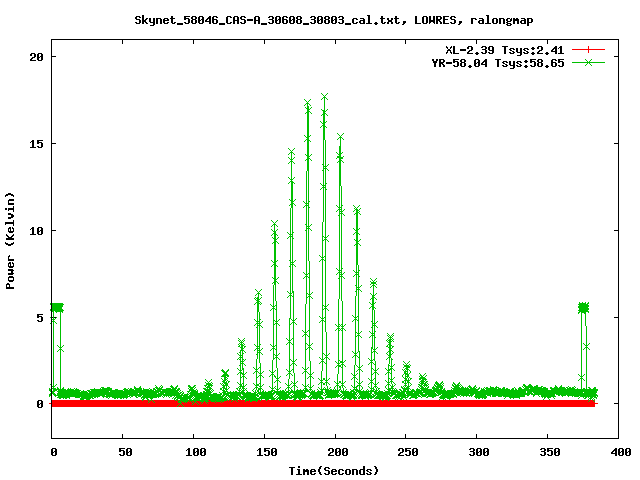The height and width of the screenshot is (480, 640).
Task: Click the y-axis tick label 10
Action: pos(36,231)
